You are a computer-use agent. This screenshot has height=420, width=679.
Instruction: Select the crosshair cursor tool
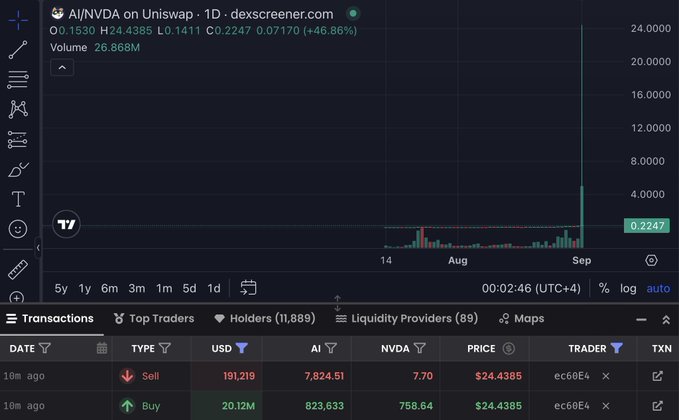tap(18, 20)
